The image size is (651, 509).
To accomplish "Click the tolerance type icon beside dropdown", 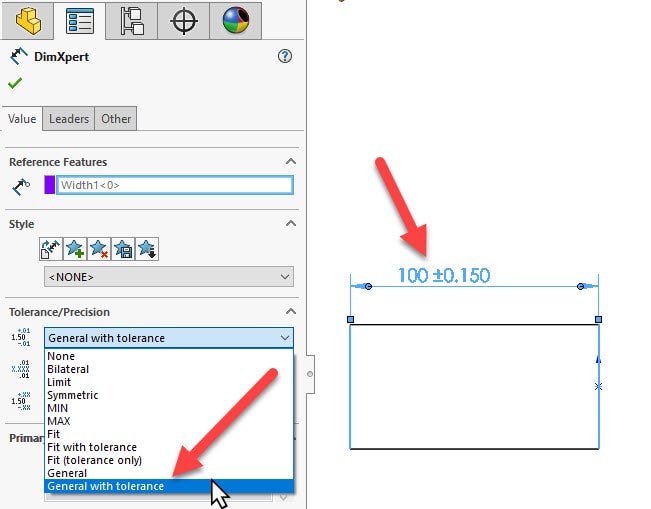I will click(21, 337).
